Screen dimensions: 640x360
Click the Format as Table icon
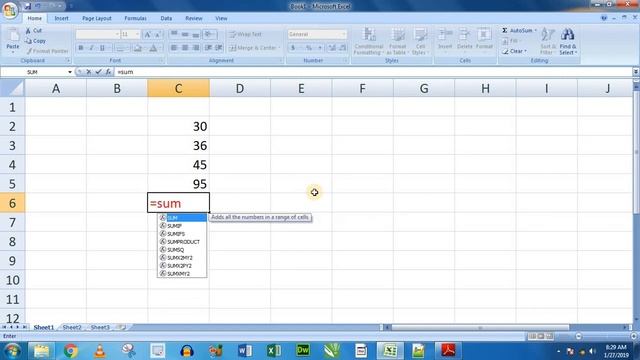point(398,35)
